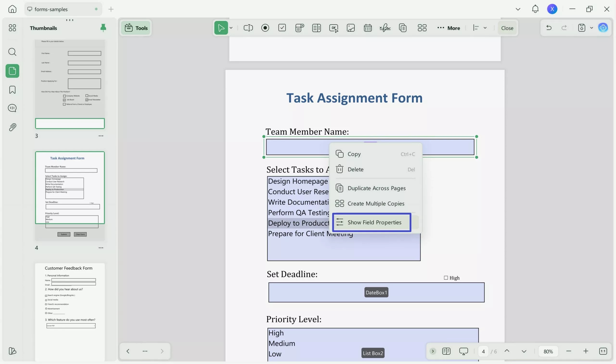Image resolution: width=616 pixels, height=364 pixels.
Task: Select the text field tool
Action: [248, 28]
